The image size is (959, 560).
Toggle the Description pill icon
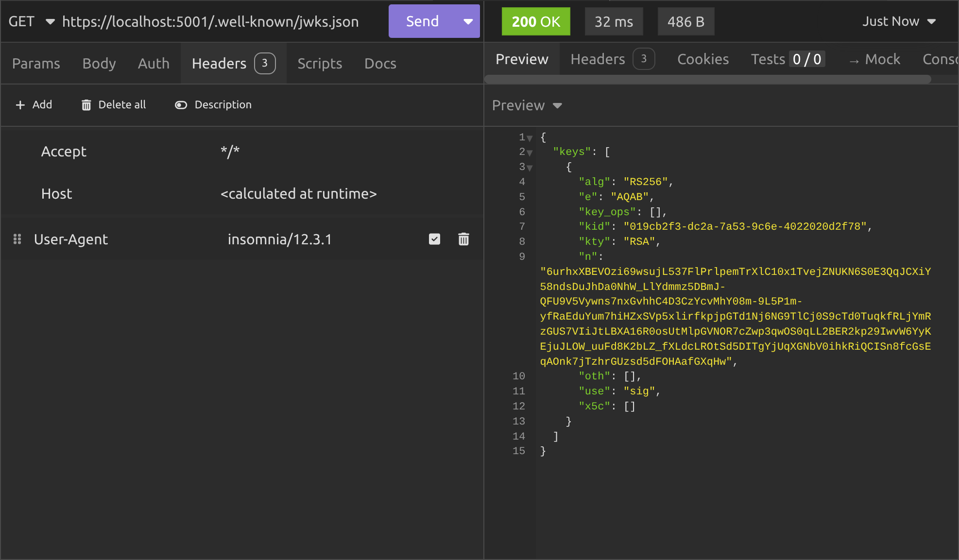[181, 105]
